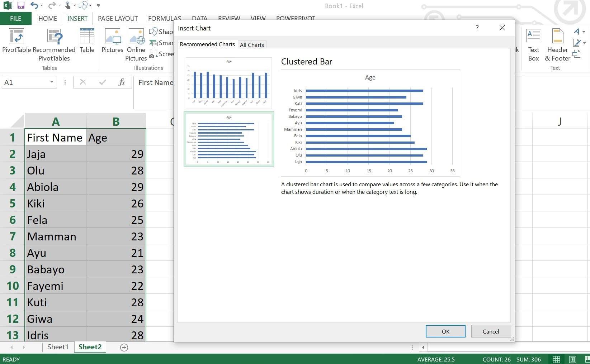Open the PAGE LAYOUT ribbon tab
Screen dimensions: 590x364
click(118, 19)
